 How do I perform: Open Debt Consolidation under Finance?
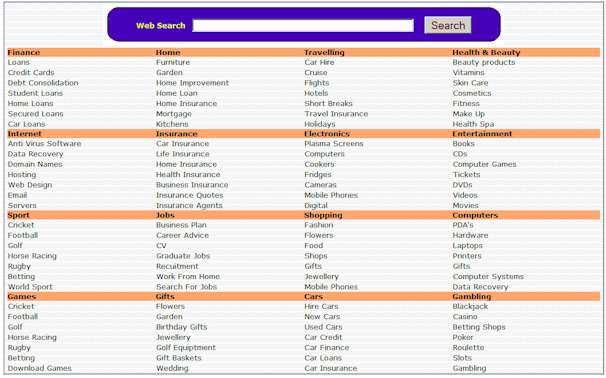coord(43,83)
